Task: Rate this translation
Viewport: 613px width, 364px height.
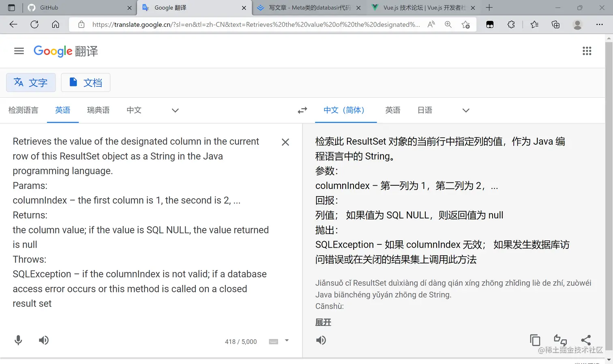Action: point(560,340)
